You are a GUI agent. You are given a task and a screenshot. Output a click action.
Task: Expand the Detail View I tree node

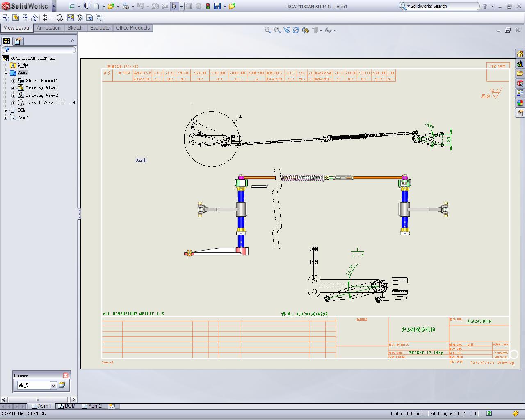[13, 103]
